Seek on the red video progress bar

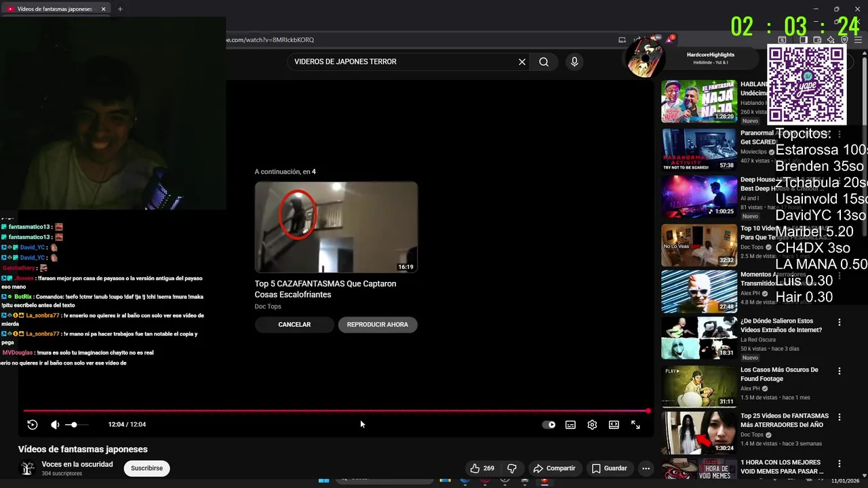point(336,411)
